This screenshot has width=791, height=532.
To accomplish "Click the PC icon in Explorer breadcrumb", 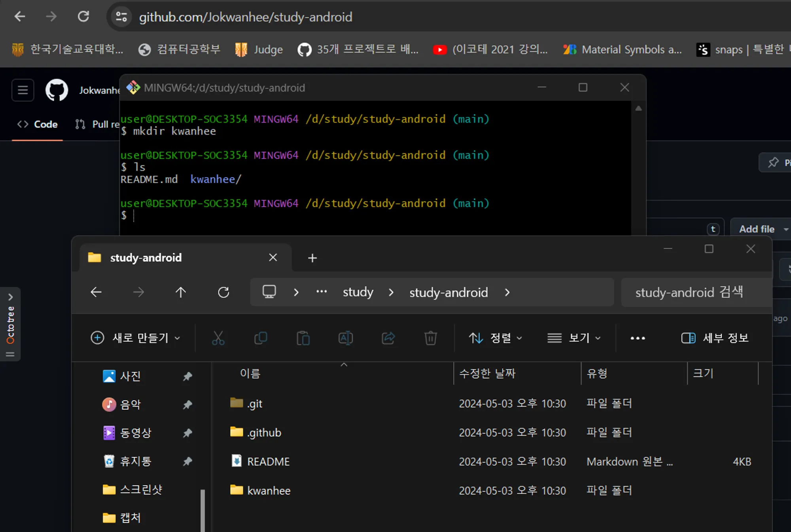I will point(269,292).
